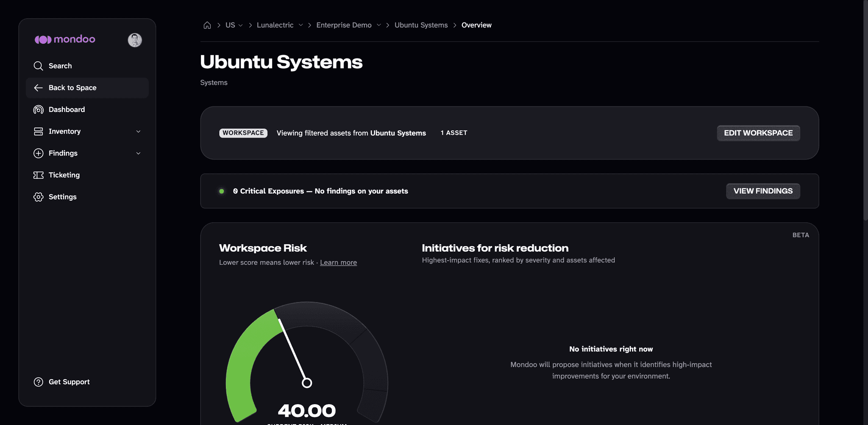
Task: Click the Mondoo logo
Action: (x=65, y=39)
